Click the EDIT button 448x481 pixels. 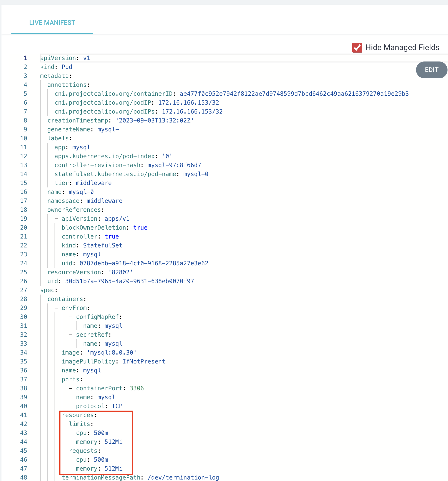(x=431, y=70)
